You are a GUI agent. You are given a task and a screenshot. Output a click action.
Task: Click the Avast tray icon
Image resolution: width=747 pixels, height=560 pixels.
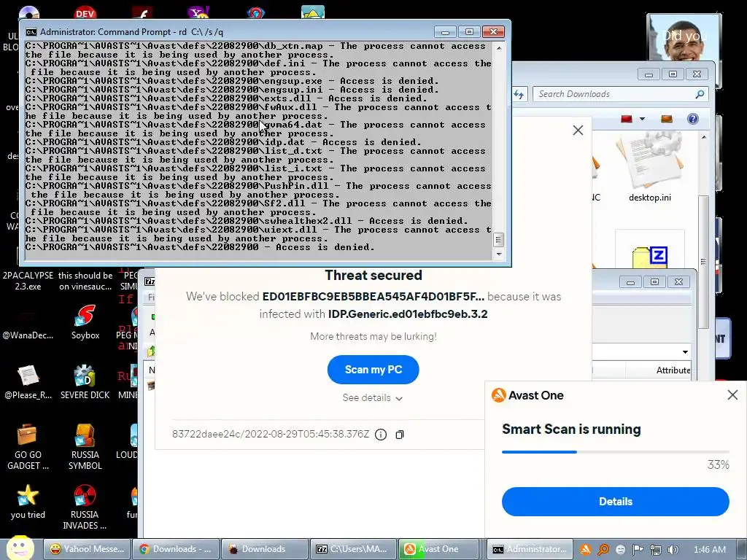pos(586,550)
